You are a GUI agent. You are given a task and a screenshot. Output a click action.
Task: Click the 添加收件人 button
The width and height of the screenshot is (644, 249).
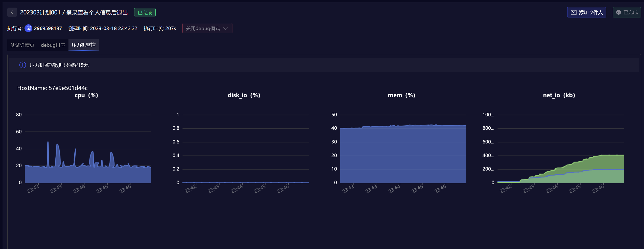587,12
